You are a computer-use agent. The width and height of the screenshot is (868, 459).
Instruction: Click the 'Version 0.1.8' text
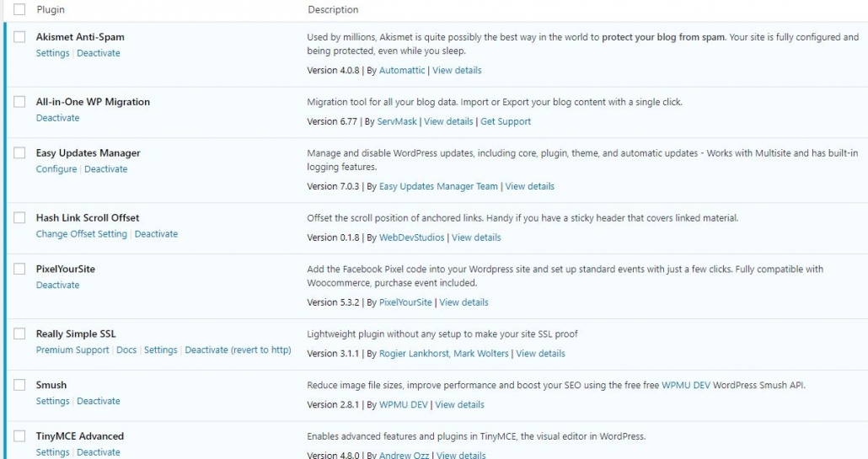point(333,238)
